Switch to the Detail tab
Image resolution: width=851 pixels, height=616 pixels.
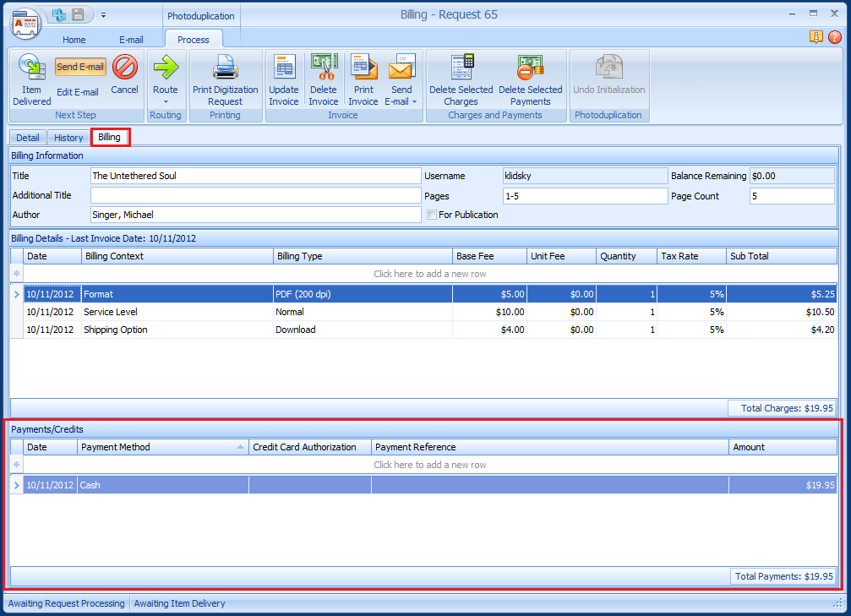click(27, 137)
